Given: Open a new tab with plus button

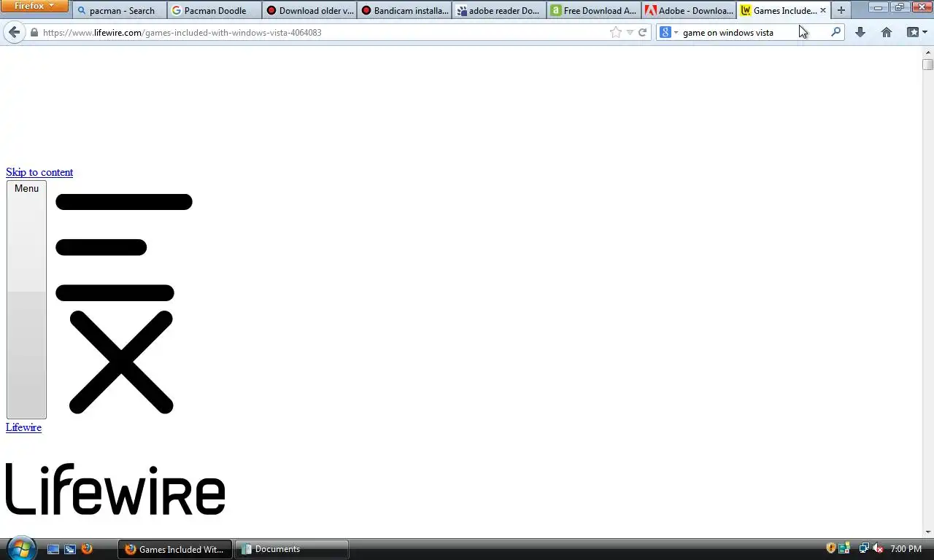Looking at the screenshot, I should point(841,10).
